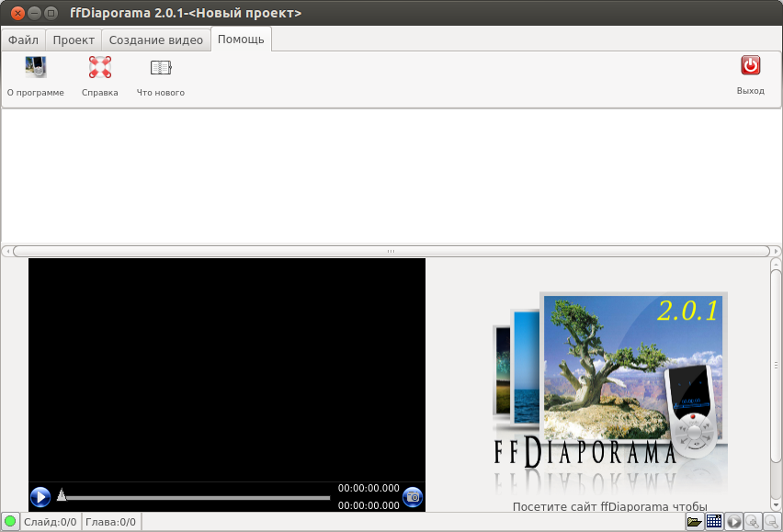Click the down arrow of vertical scrollbar
The width and height of the screenshot is (783, 532).
pyautogui.click(x=776, y=505)
